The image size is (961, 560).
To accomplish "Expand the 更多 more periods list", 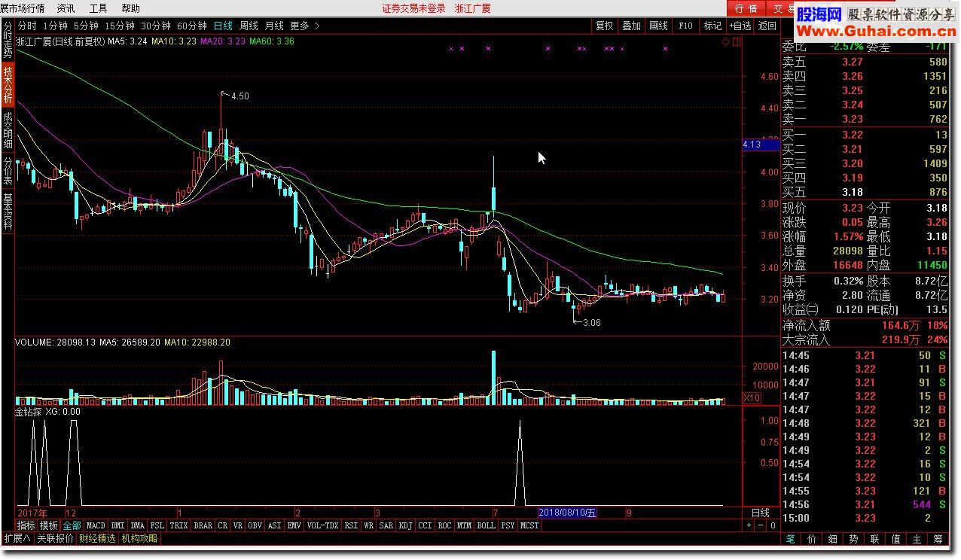I will [x=305, y=26].
